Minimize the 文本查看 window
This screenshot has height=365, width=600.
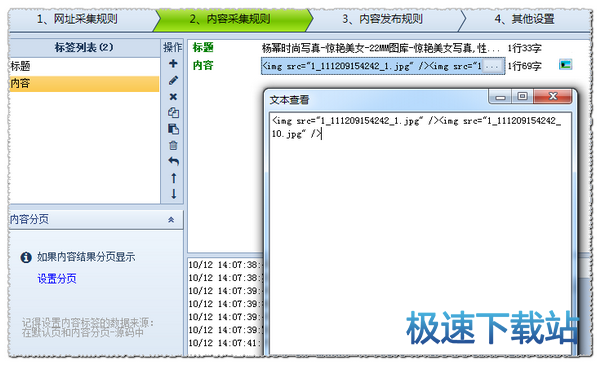pos(500,97)
